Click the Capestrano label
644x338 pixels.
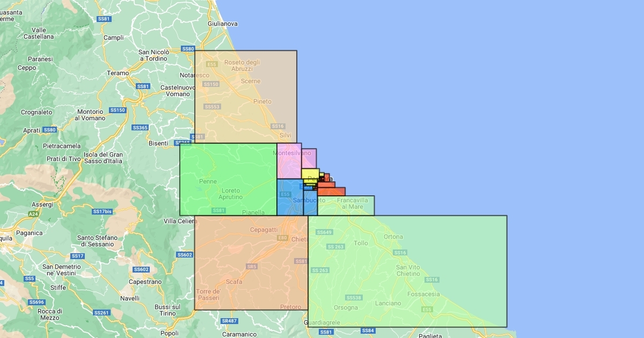pyautogui.click(x=145, y=282)
